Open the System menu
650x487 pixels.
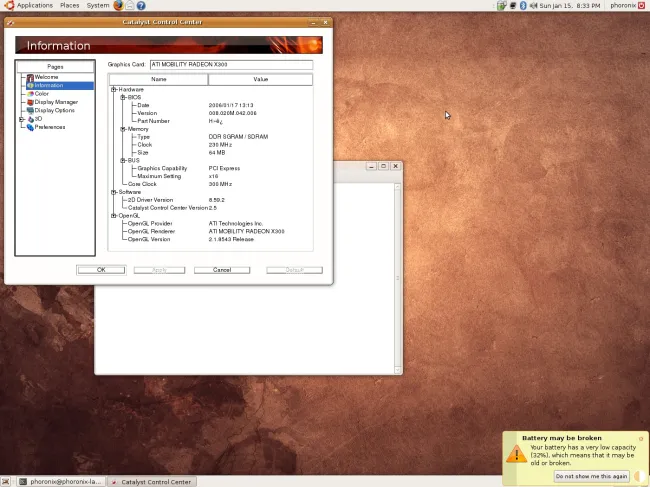pyautogui.click(x=98, y=5)
